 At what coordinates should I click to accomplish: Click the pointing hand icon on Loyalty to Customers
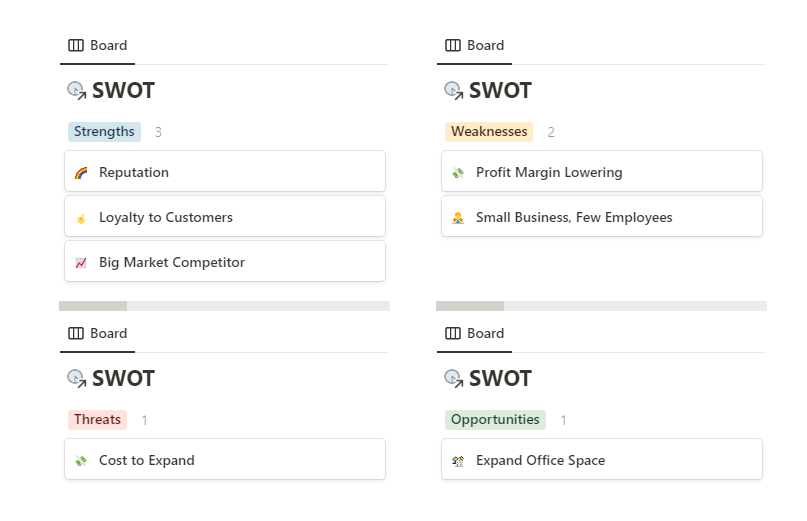point(81,218)
